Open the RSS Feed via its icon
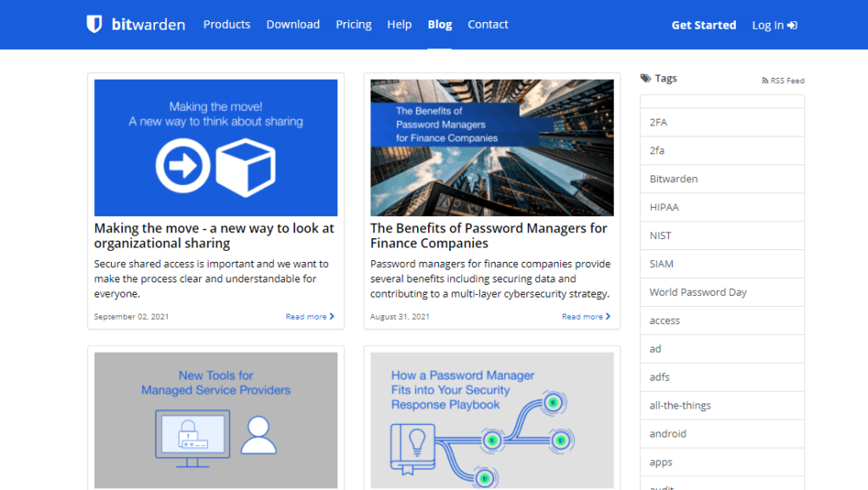 coord(767,80)
